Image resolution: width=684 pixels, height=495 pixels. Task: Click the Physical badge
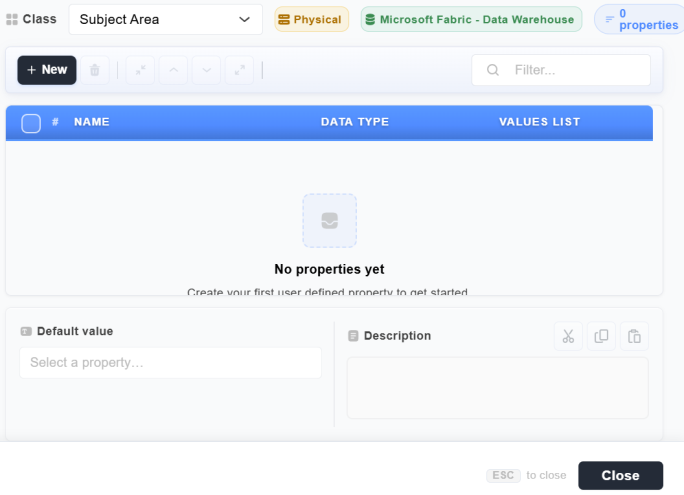pos(311,20)
